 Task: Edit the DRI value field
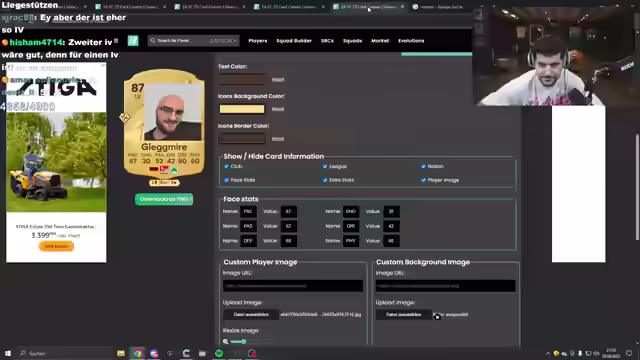coord(391,226)
